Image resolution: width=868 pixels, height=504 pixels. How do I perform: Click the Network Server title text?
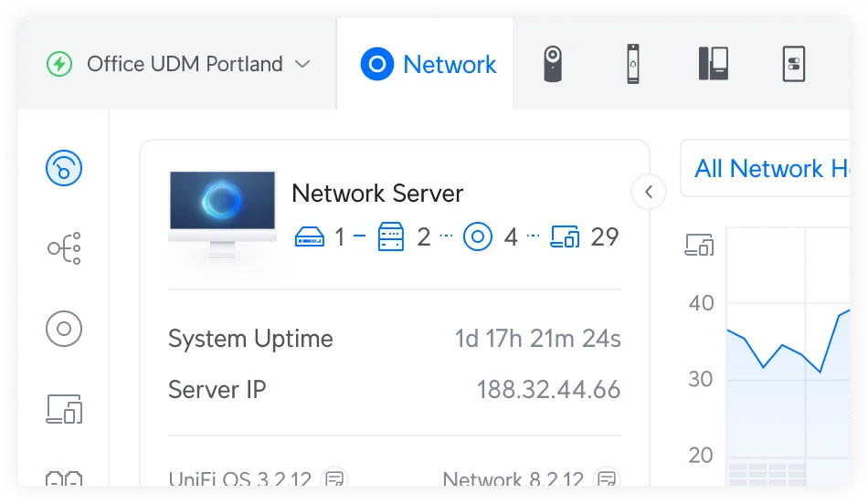(x=377, y=194)
